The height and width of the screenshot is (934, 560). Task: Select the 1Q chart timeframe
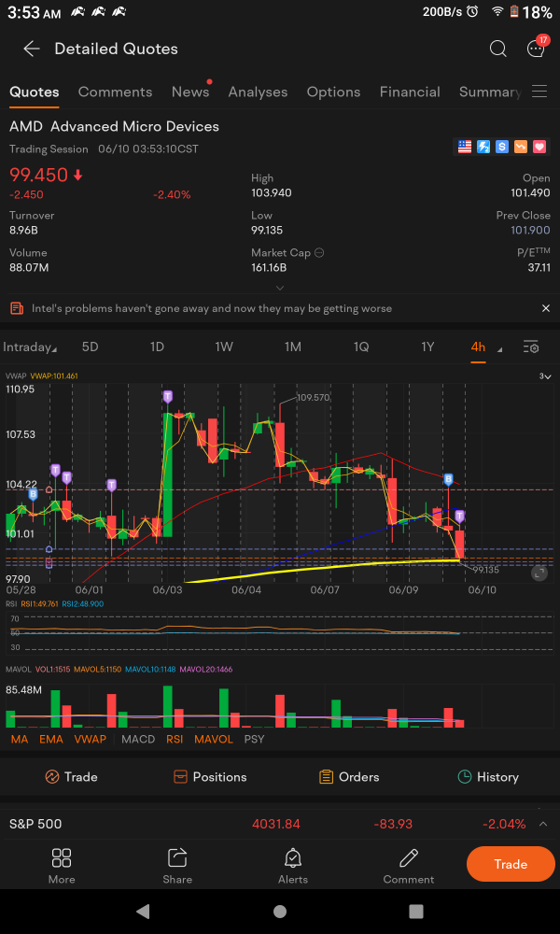(360, 347)
